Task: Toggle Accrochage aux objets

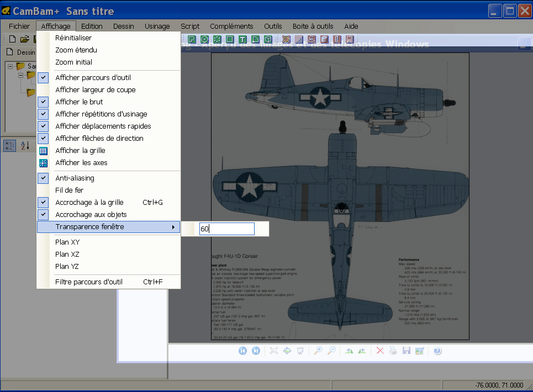Action: point(108,215)
